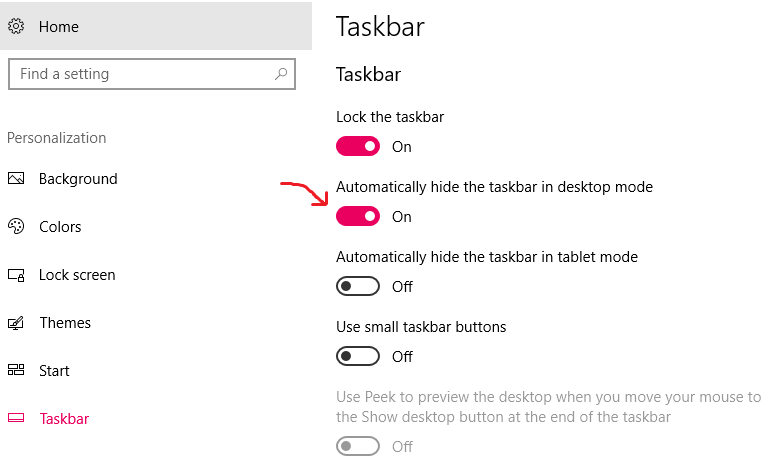Click the Home gear icon

click(x=16, y=26)
